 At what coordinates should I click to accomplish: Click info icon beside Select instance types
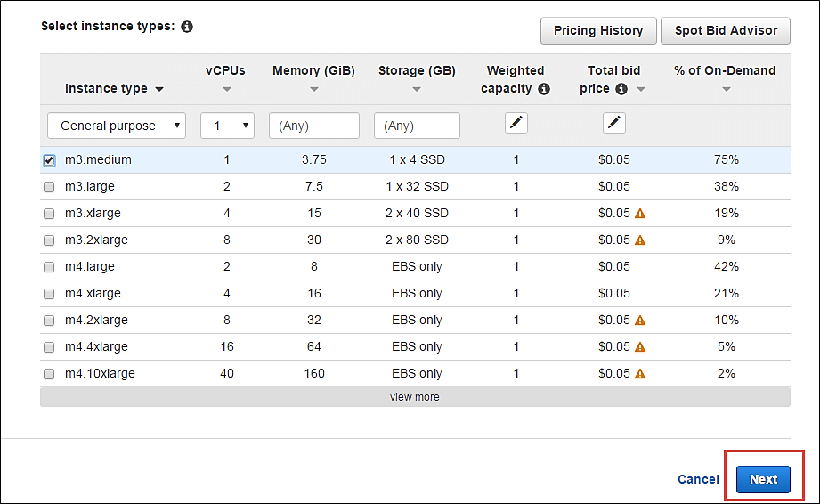click(x=187, y=27)
